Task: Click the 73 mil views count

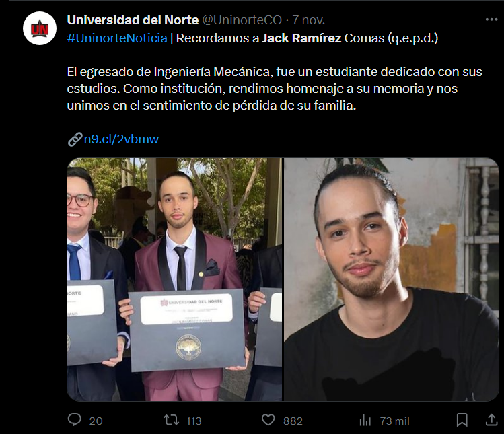Action: click(395, 421)
